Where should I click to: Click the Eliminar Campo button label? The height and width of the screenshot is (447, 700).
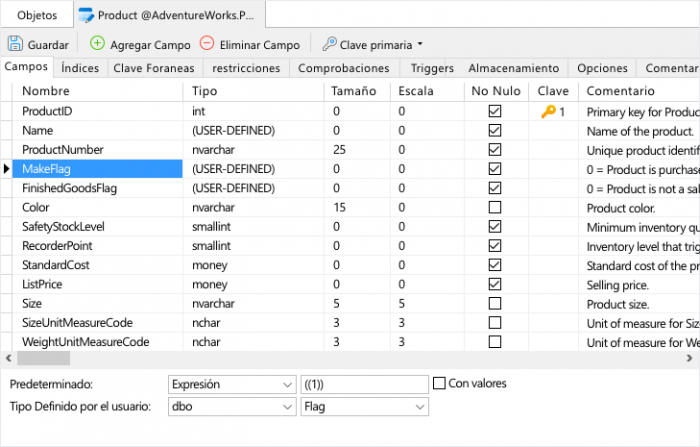tap(260, 45)
